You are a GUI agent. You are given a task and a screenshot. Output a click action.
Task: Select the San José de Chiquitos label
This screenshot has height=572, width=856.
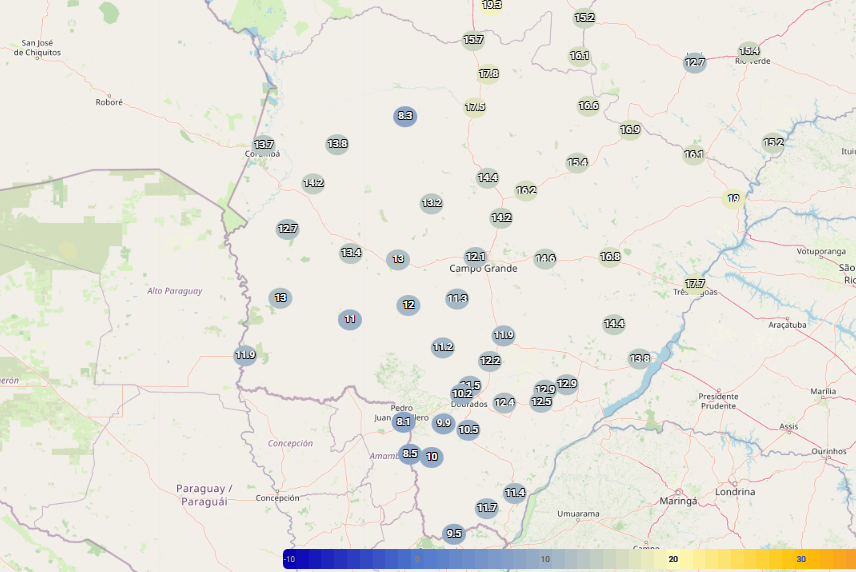tap(37, 47)
